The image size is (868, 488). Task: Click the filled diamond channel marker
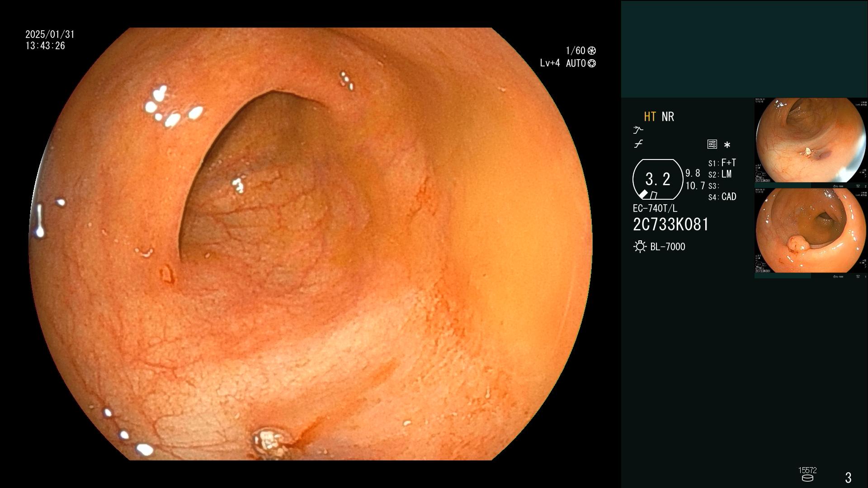[x=643, y=194]
